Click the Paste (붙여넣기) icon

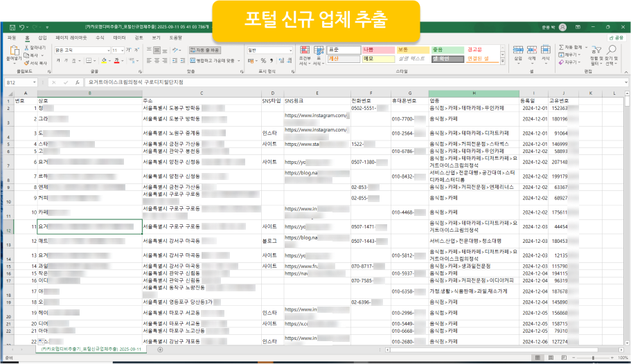coord(14,52)
